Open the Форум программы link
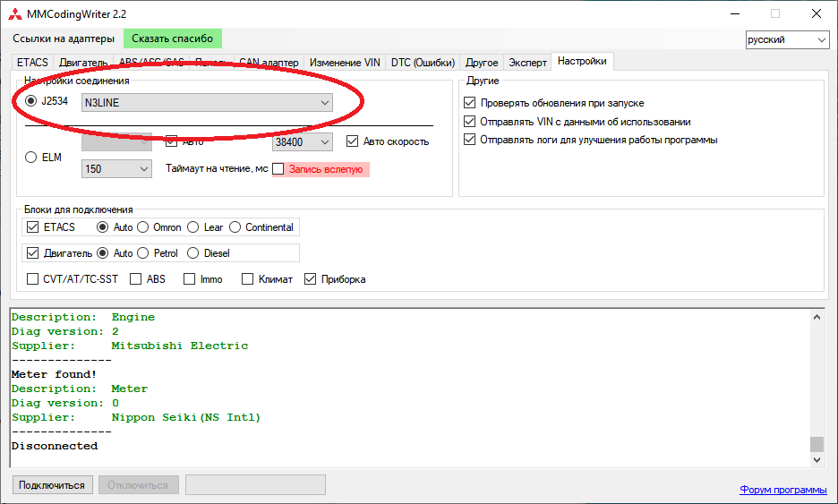The width and height of the screenshot is (838, 504). (782, 490)
